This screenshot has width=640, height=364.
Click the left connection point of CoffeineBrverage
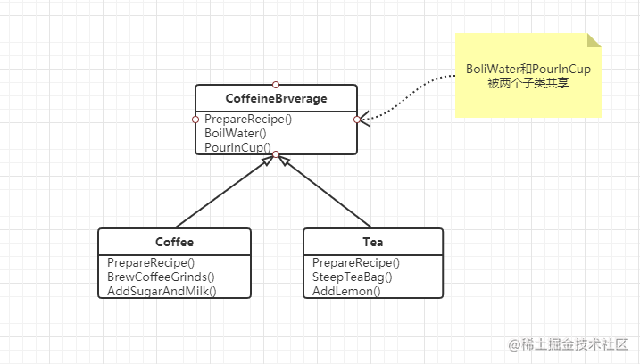195,120
